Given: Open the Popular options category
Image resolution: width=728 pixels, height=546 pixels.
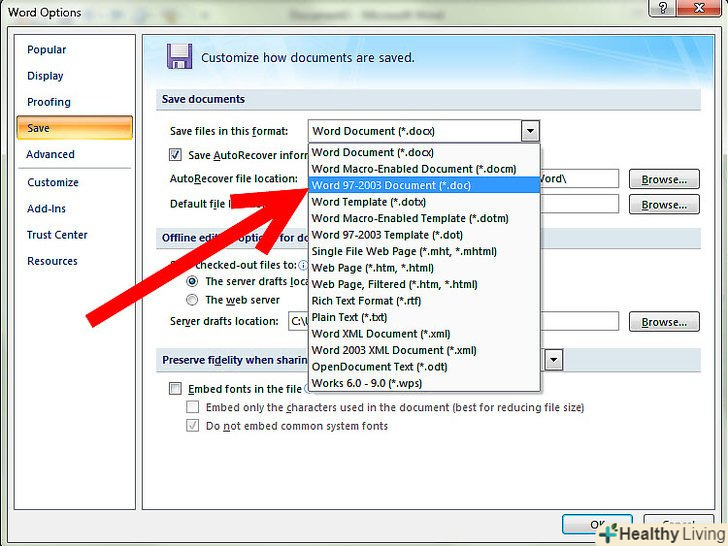Looking at the screenshot, I should (x=46, y=50).
